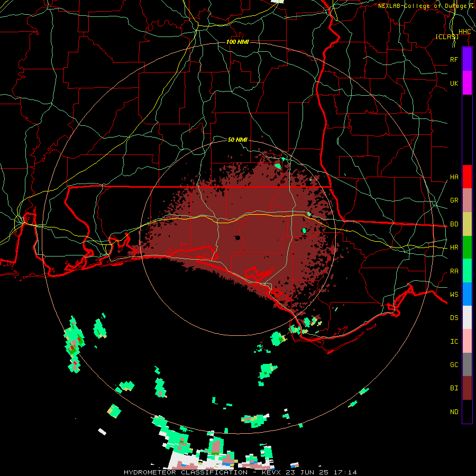Click the '[CLAS]' legend header
Image resolution: width=476 pixels, height=476 pixels.
coord(447,36)
